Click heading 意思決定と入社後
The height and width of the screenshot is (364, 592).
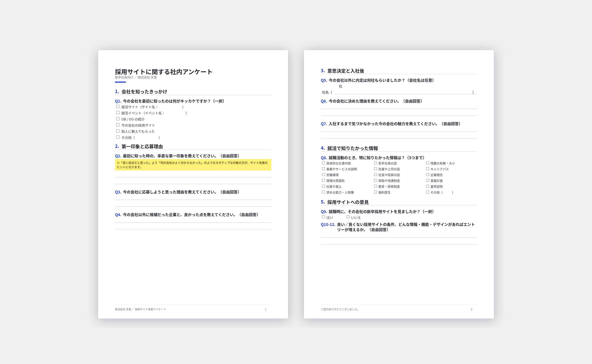click(x=345, y=71)
